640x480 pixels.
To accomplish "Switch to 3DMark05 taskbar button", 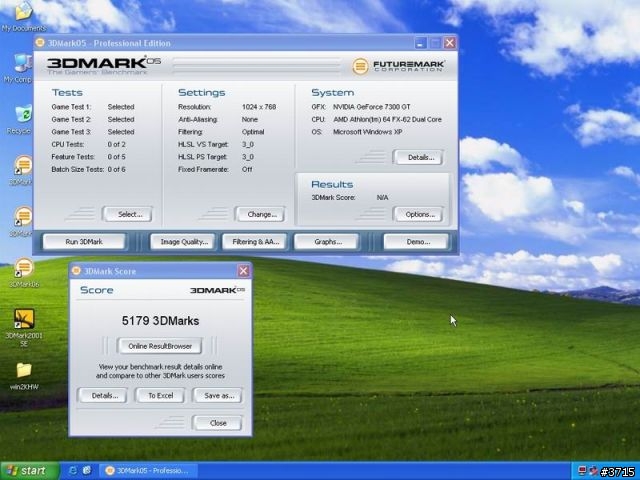I will click(x=149, y=471).
